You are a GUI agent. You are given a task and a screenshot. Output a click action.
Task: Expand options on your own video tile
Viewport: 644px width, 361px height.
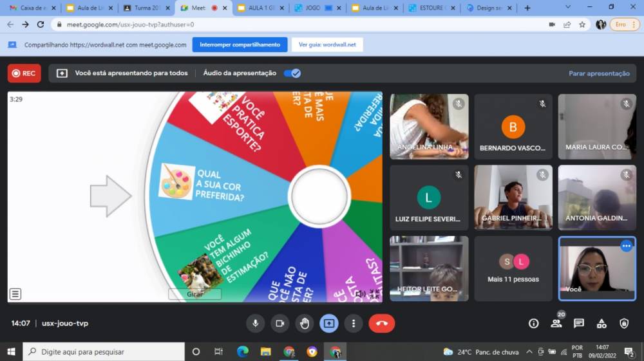[626, 246]
